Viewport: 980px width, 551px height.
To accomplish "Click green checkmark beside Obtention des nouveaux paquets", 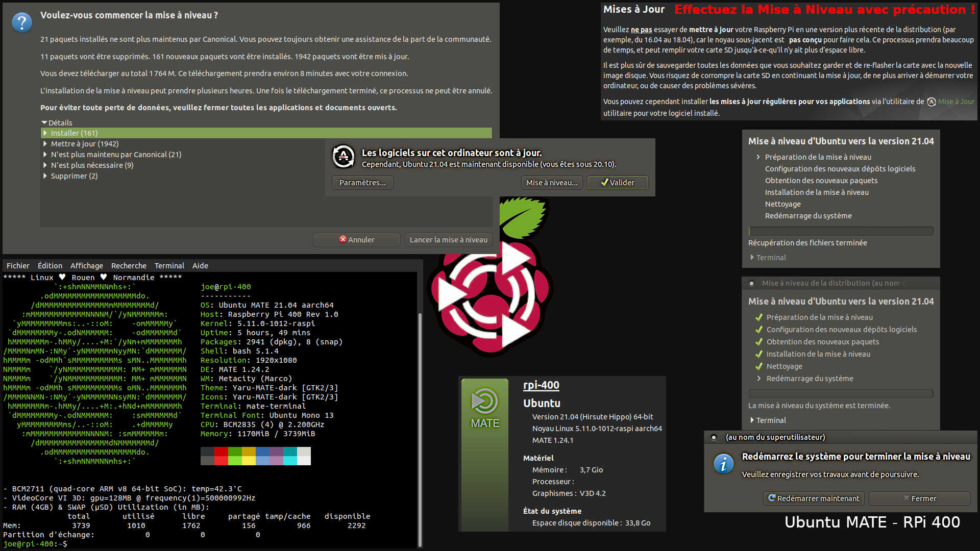I will [x=758, y=342].
